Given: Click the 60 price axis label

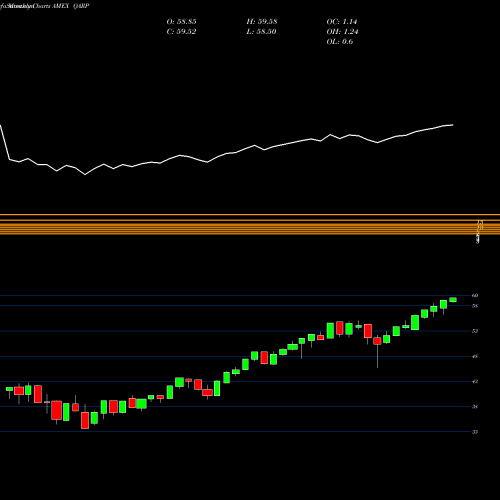Looking at the screenshot, I should [475, 295].
